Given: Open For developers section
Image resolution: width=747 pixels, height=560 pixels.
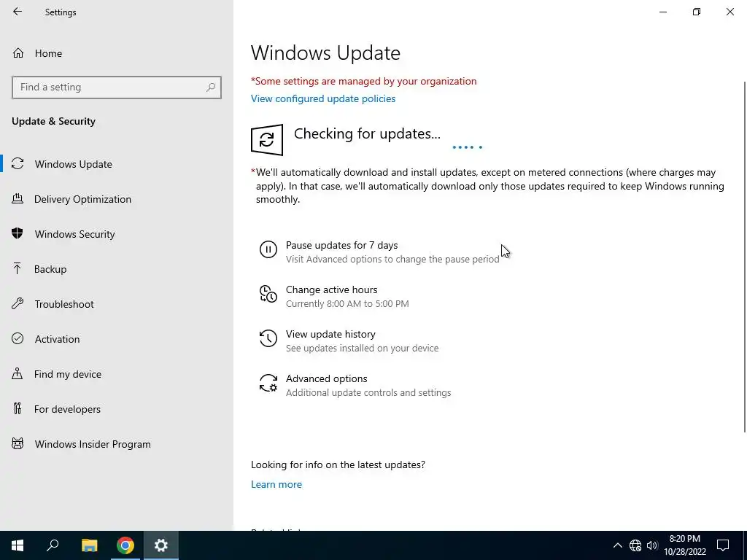Looking at the screenshot, I should click(117, 409).
